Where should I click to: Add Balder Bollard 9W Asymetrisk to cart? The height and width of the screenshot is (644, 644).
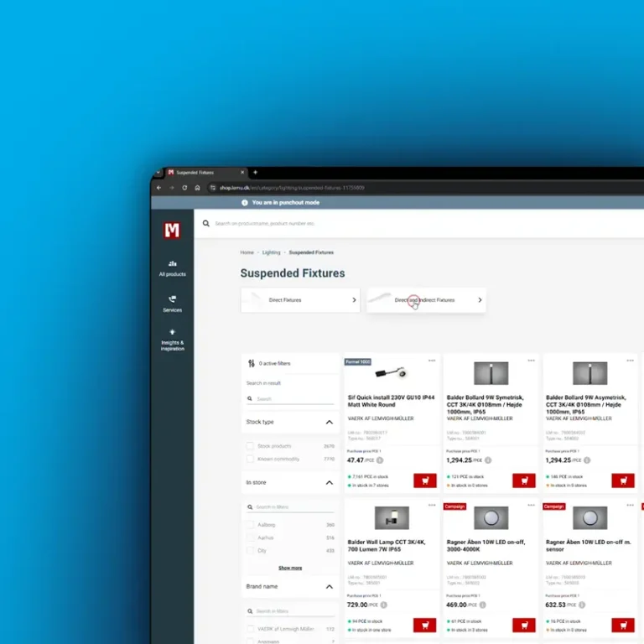click(x=623, y=480)
